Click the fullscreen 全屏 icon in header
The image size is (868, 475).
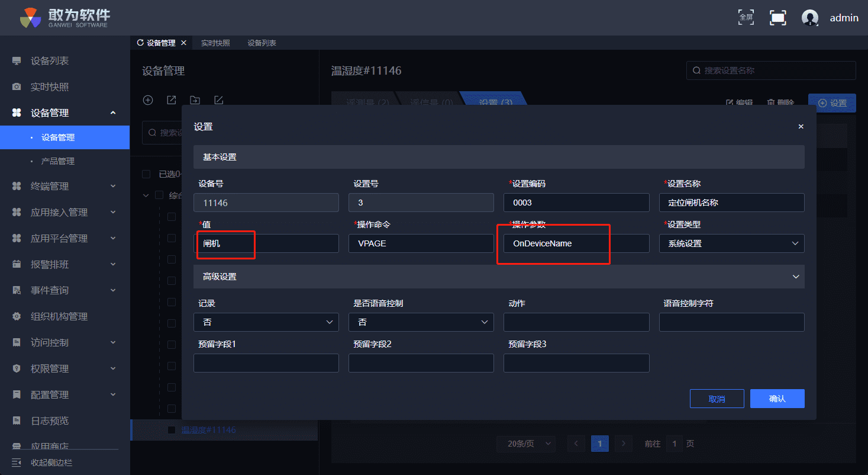746,17
